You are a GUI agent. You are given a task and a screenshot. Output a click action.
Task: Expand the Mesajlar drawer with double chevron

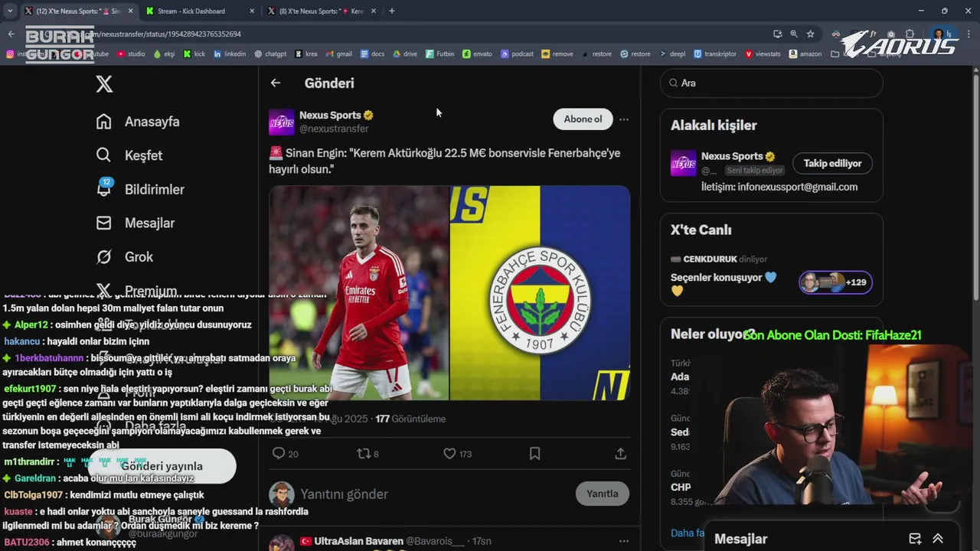(938, 539)
